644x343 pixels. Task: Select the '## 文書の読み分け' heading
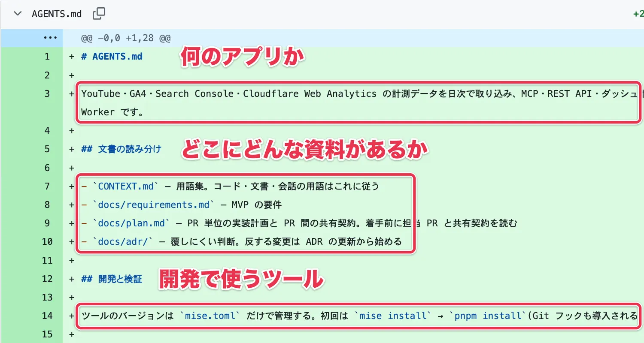point(121,149)
